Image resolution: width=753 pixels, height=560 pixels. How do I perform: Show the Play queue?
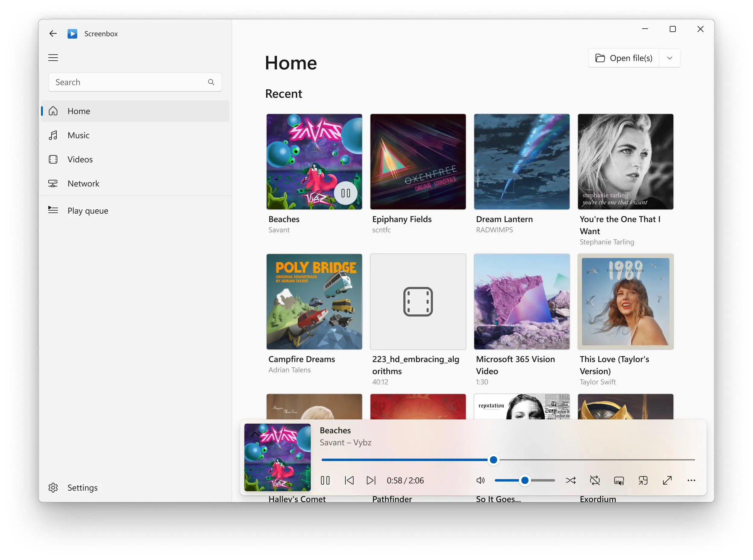135,211
